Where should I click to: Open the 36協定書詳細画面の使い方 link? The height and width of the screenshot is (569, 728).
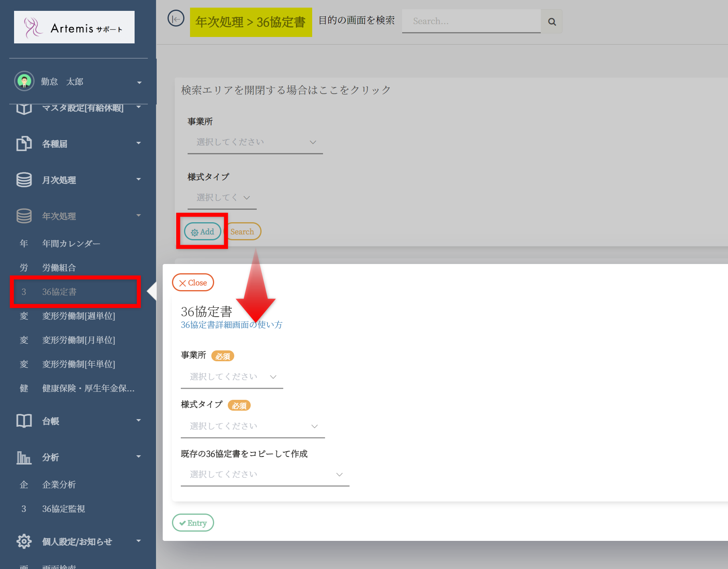(231, 325)
